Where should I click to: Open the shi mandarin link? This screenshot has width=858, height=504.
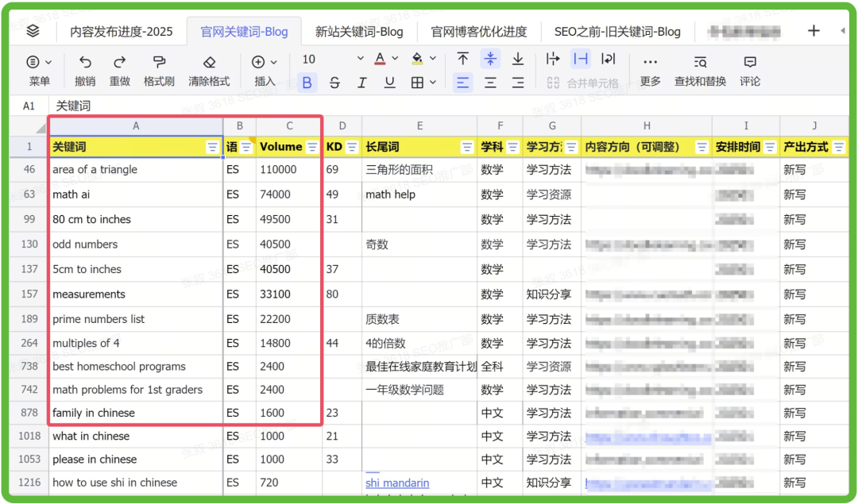coord(397,483)
